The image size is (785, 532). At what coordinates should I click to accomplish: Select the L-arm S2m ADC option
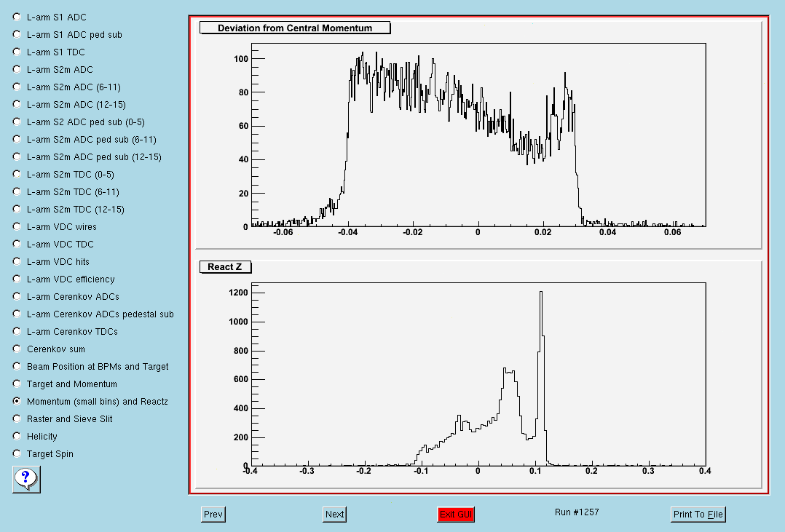click(17, 70)
